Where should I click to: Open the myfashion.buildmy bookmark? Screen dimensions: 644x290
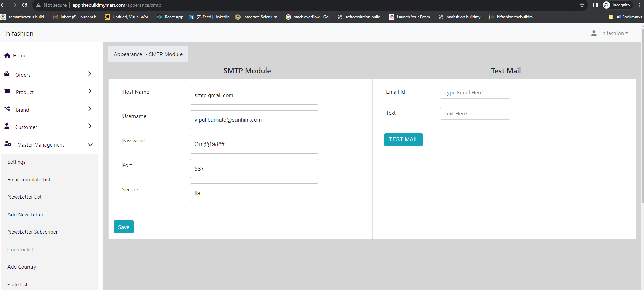coord(461,17)
